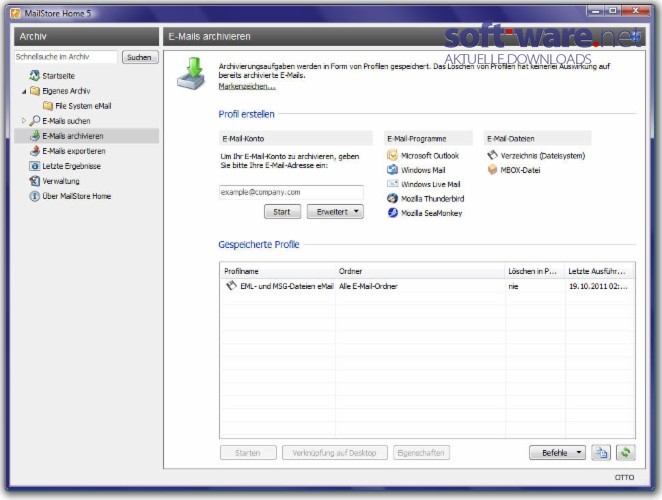The width and height of the screenshot is (662, 500).
Task: Expand the E-Mails suchen tree node
Action: tap(24, 121)
